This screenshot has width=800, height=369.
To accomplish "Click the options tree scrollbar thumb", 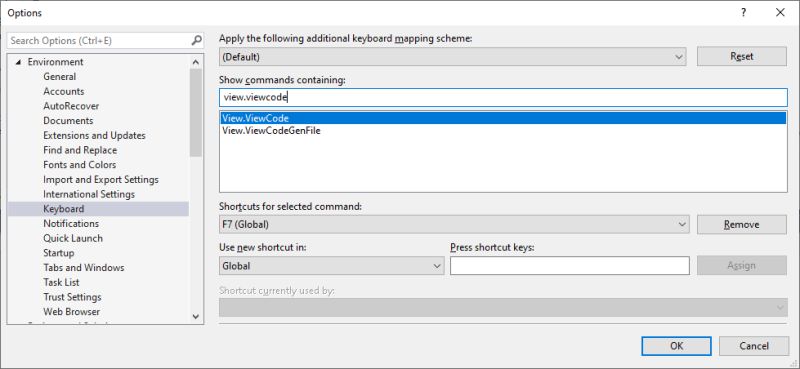I will 196,112.
